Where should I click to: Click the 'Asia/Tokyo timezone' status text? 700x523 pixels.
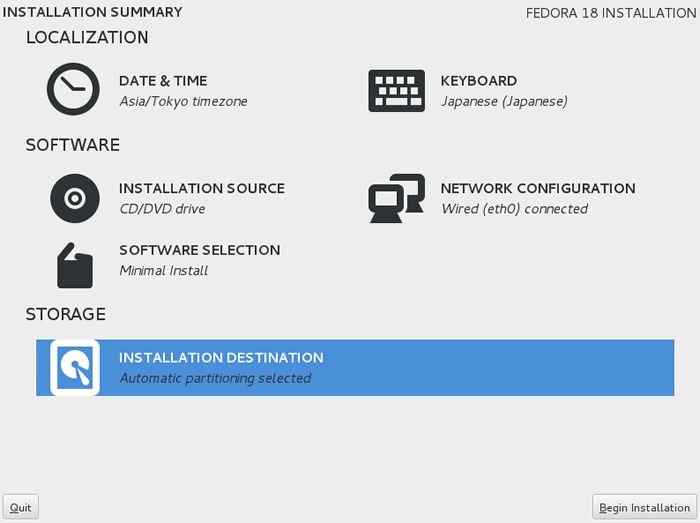click(183, 101)
